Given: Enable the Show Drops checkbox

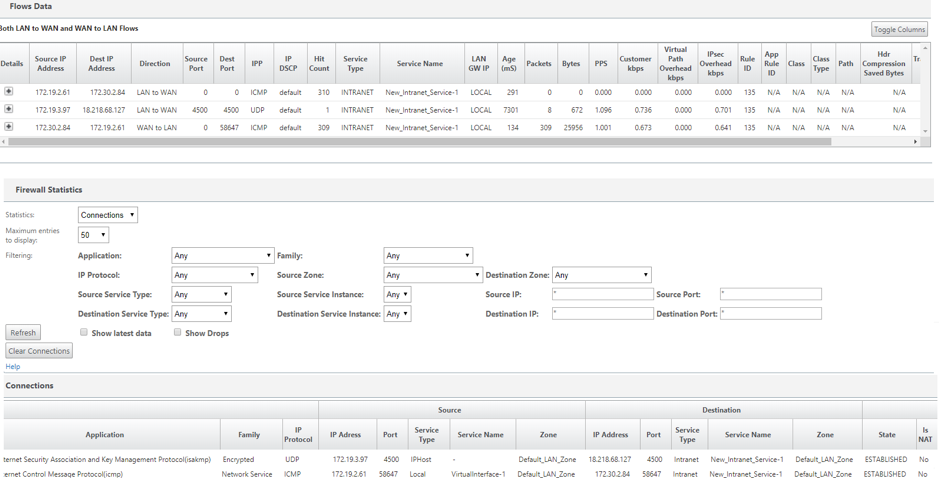Looking at the screenshot, I should click(177, 332).
